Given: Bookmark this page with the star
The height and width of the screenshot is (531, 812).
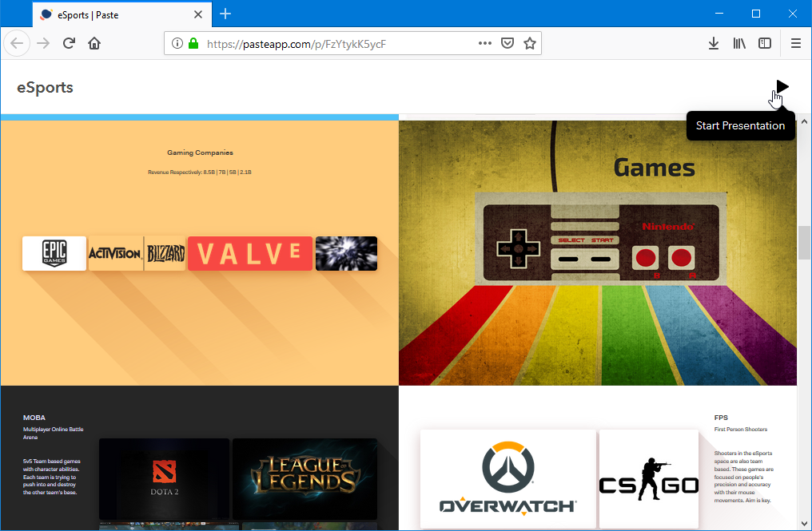Looking at the screenshot, I should [x=529, y=43].
